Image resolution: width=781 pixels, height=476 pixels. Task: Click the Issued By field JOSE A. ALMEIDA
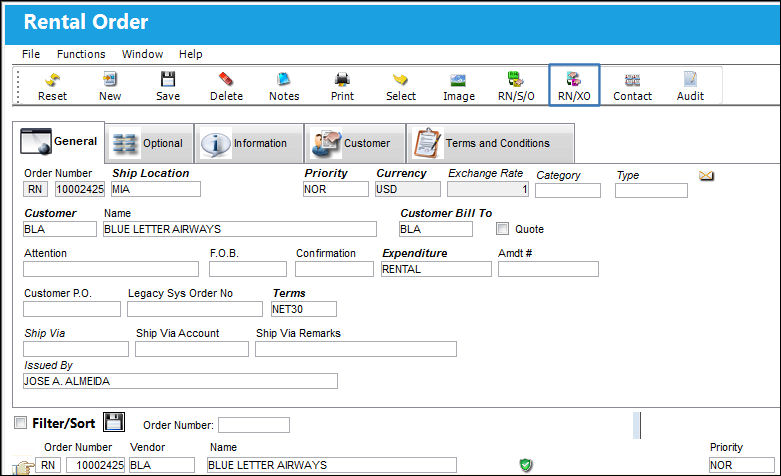[x=180, y=381]
